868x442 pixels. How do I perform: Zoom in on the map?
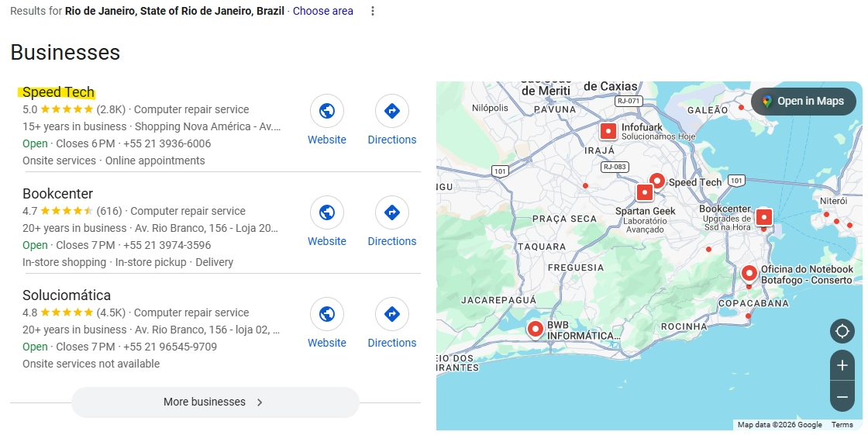pos(842,365)
